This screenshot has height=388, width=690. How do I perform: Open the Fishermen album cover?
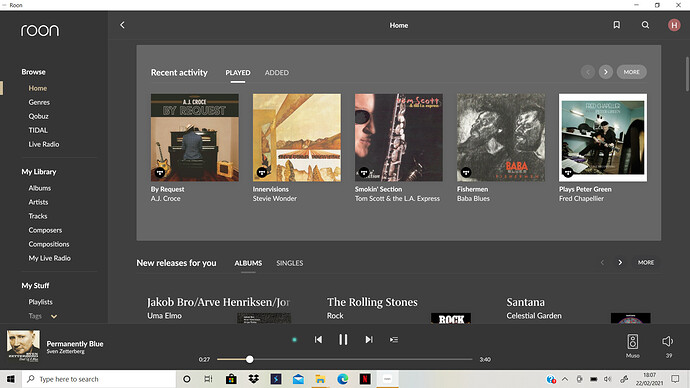501,137
